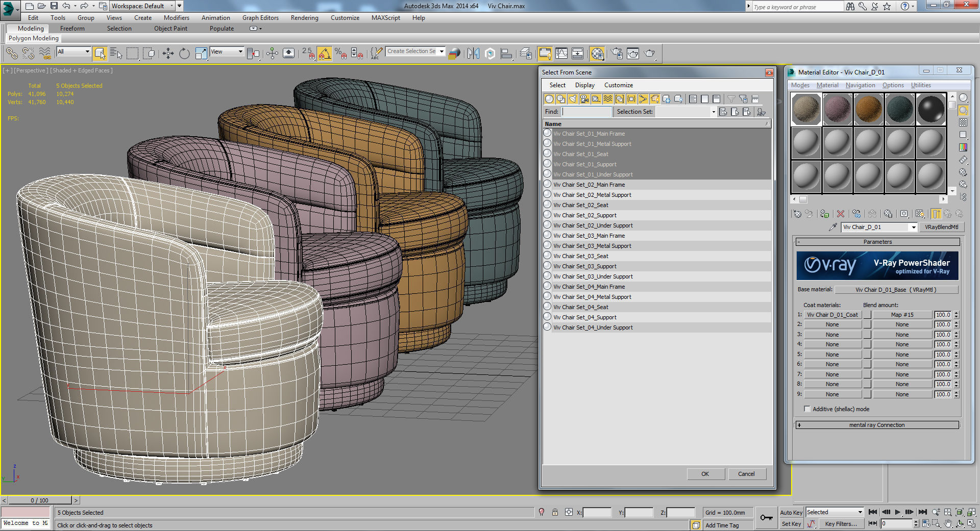The width and height of the screenshot is (980, 531).
Task: Open Render Setup teapot icon
Action: point(617,53)
